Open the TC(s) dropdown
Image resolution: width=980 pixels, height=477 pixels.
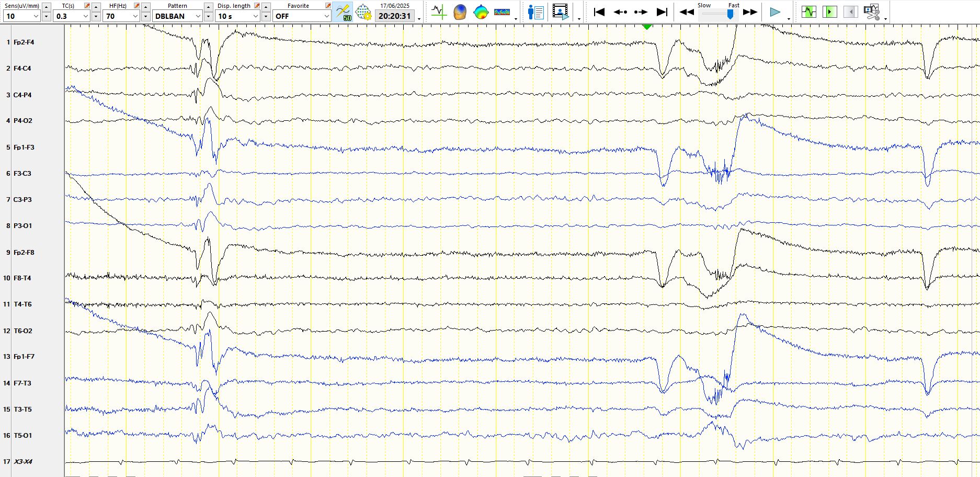point(72,16)
